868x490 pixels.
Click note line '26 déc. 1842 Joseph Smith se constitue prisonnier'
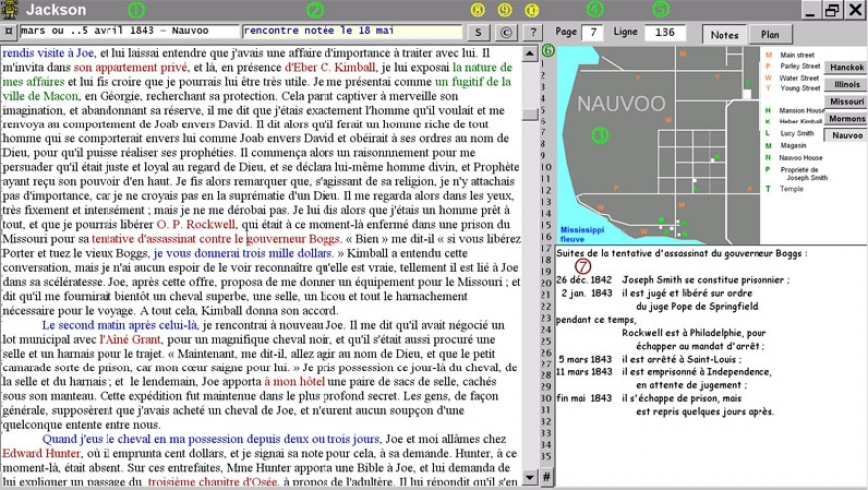pos(673,280)
